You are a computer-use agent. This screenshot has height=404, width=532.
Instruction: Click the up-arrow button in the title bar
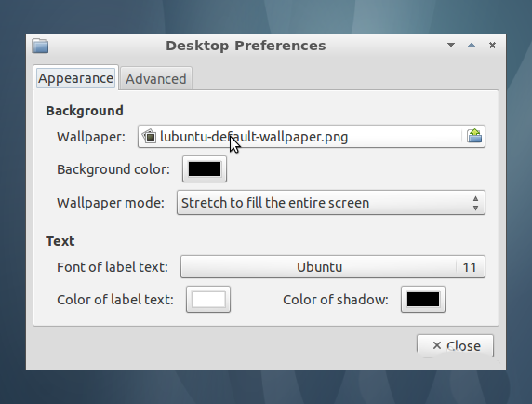point(472,45)
